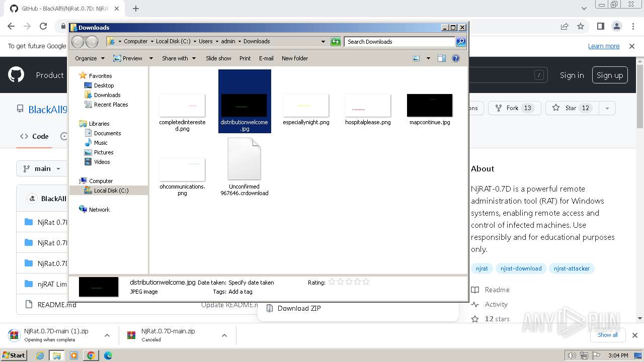The height and width of the screenshot is (362, 644).
Task: Toggle Chrome side panel icon
Action: [x=600, y=26]
